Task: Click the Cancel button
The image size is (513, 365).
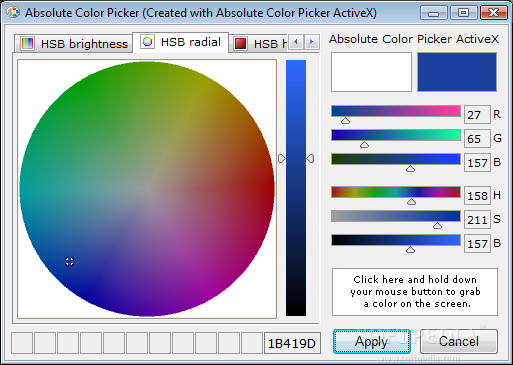Action: click(x=459, y=341)
